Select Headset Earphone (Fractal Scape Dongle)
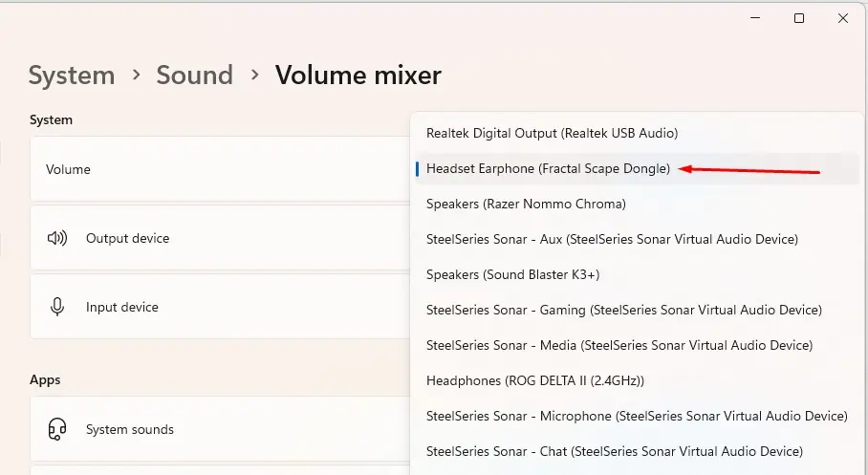 tap(637, 169)
